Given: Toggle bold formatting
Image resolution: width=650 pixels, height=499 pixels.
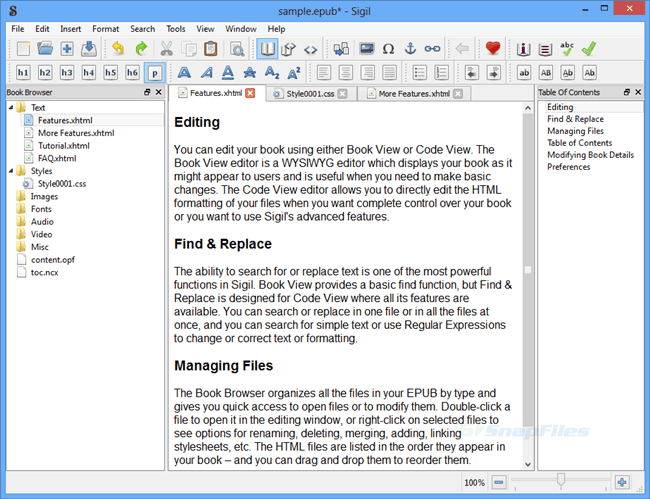Looking at the screenshot, I should click(184, 73).
